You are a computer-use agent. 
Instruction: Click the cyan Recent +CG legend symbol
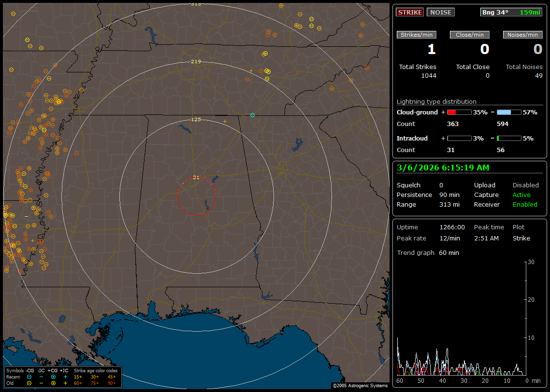[x=53, y=377]
